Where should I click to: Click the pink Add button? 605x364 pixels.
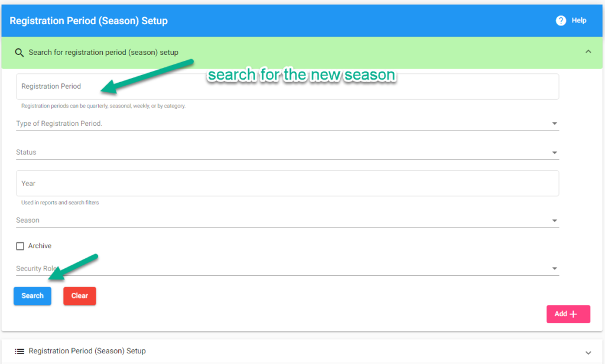568,314
